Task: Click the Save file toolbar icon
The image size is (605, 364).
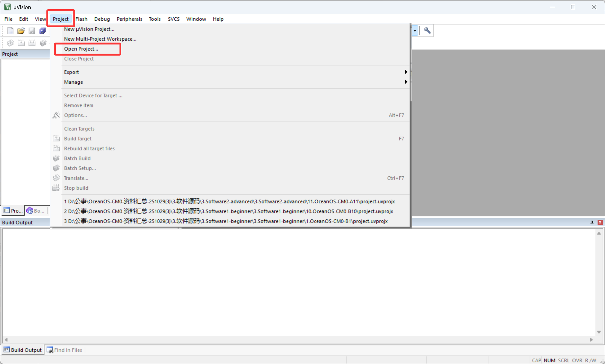Action: click(32, 31)
